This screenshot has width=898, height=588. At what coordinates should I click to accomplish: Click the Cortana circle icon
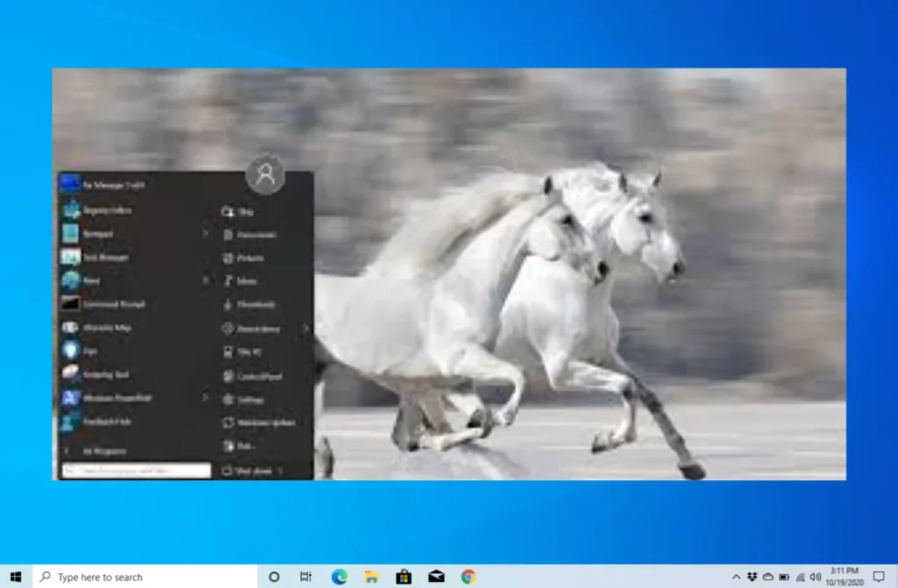point(274,577)
